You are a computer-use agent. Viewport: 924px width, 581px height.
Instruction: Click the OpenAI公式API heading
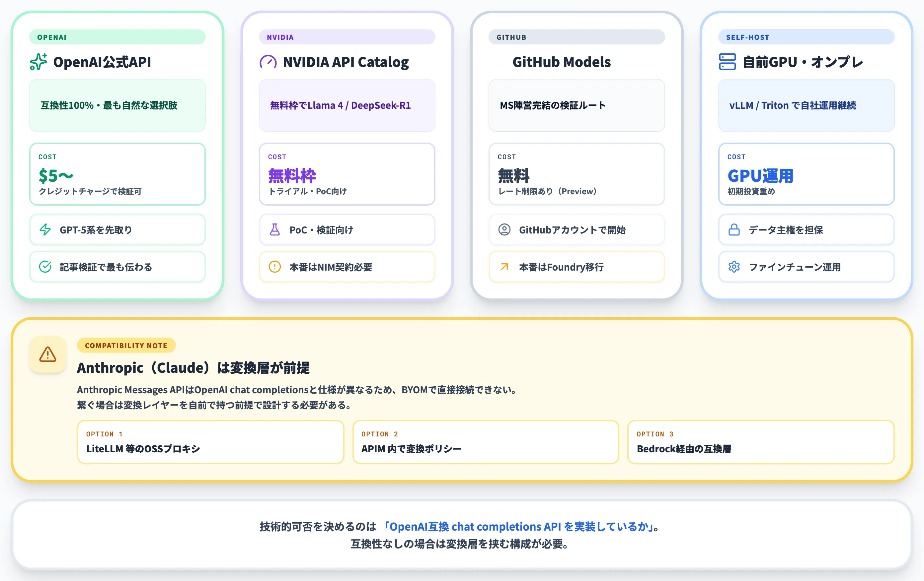[102, 62]
